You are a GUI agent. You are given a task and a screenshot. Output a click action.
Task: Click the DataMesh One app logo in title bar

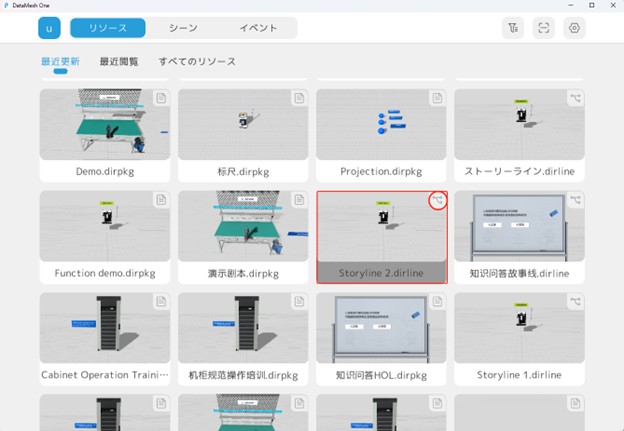pos(6,6)
